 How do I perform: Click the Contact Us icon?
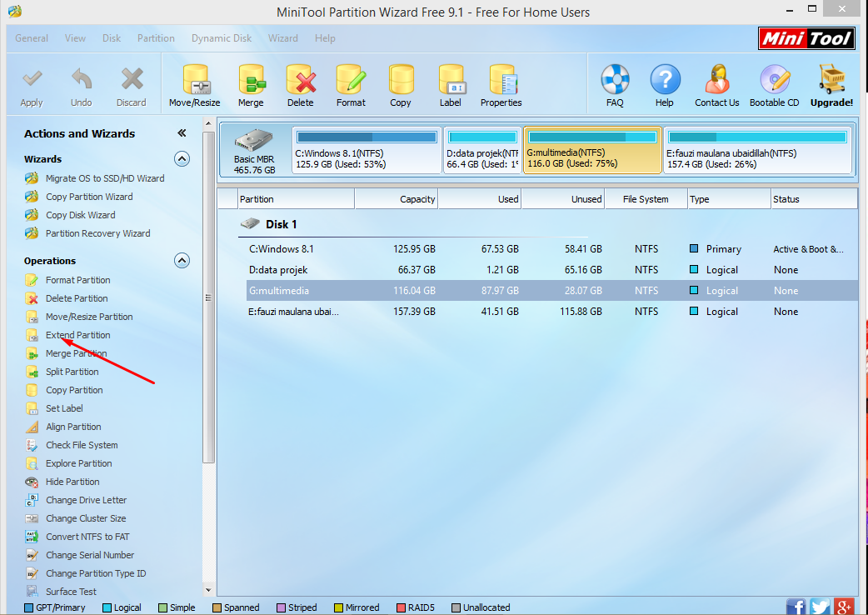point(717,79)
